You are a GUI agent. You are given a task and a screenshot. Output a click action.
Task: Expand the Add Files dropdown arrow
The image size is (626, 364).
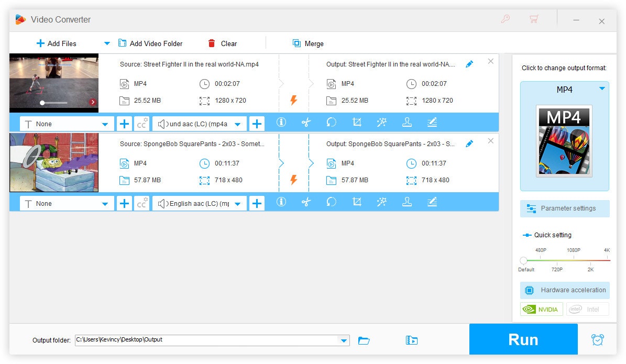106,43
